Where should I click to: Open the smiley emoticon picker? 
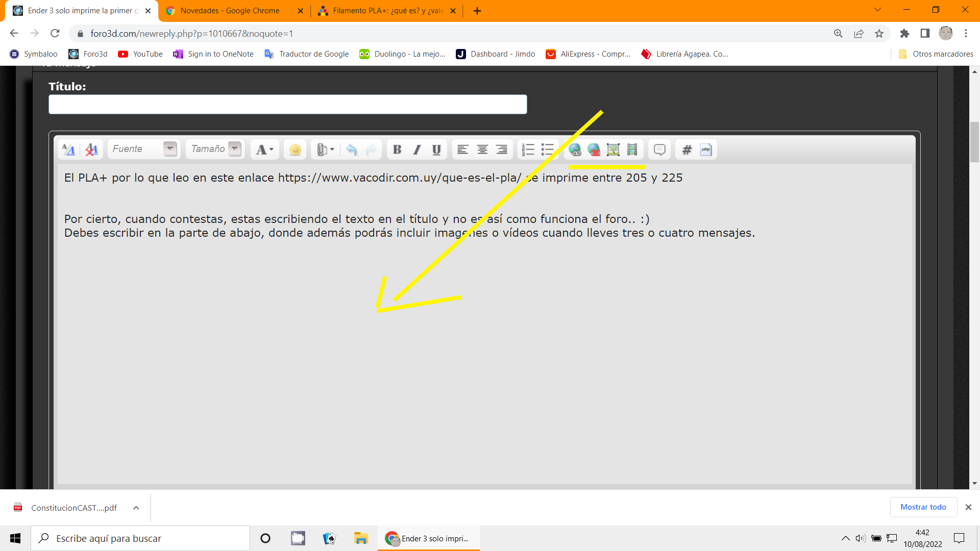(295, 149)
